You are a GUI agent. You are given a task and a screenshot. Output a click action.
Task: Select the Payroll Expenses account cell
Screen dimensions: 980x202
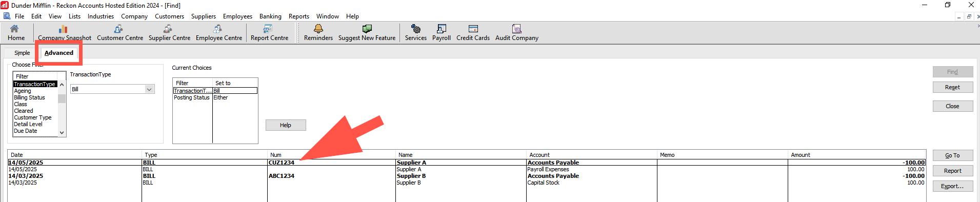point(548,169)
